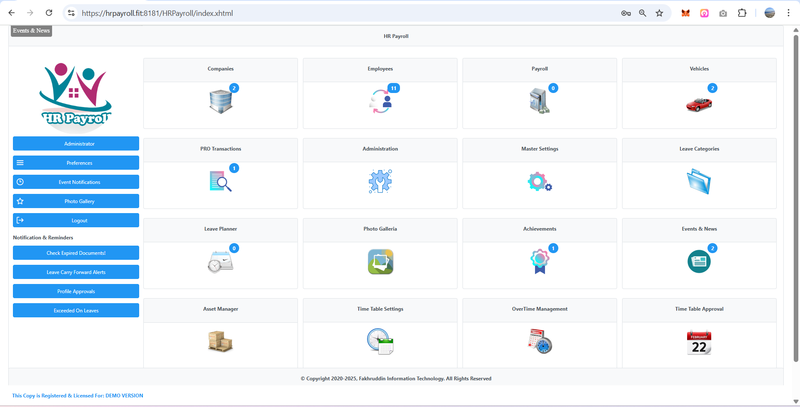Click the Administrator sidebar button
This screenshot has height=407, width=800.
tap(76, 144)
